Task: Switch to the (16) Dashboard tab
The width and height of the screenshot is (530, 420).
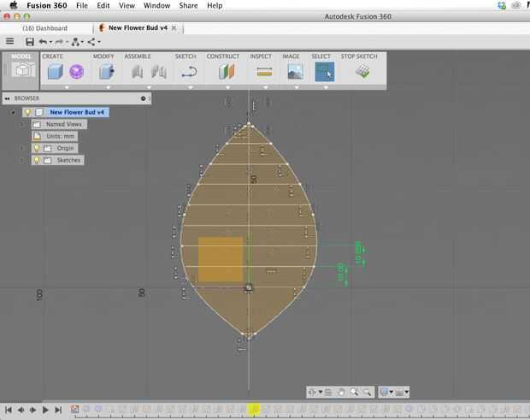Action: (x=45, y=28)
